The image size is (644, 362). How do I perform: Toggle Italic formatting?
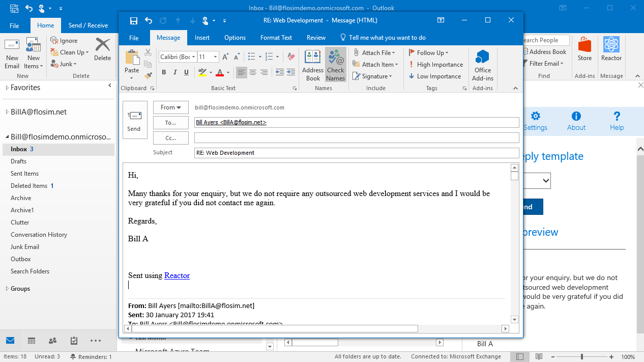click(175, 72)
